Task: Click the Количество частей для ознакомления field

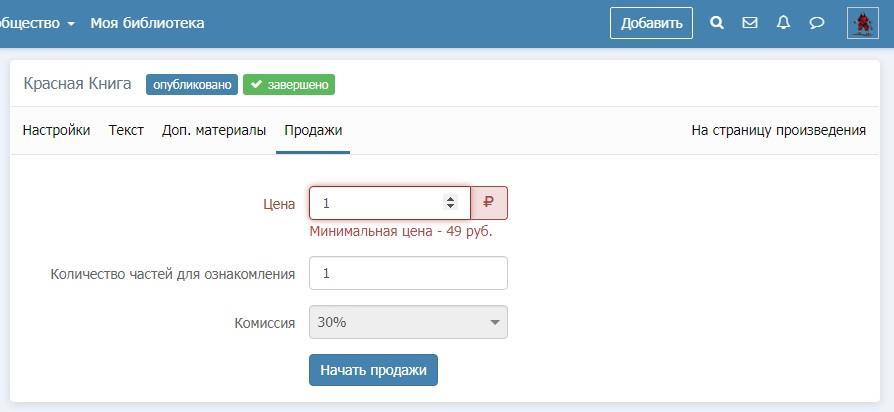Action: [x=408, y=273]
